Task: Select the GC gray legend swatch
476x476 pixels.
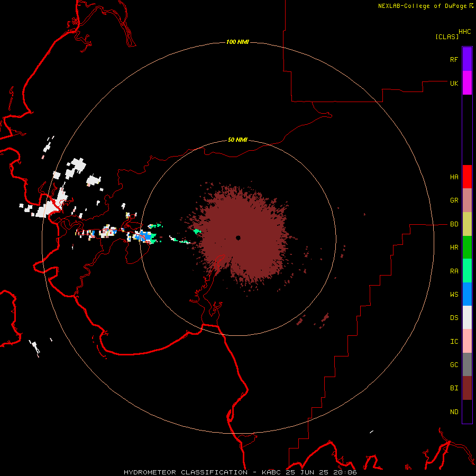Action: click(467, 364)
